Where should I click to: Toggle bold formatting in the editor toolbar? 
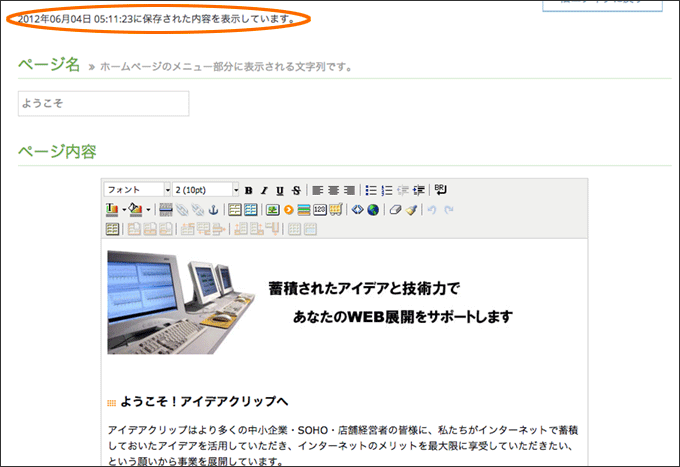[248, 190]
